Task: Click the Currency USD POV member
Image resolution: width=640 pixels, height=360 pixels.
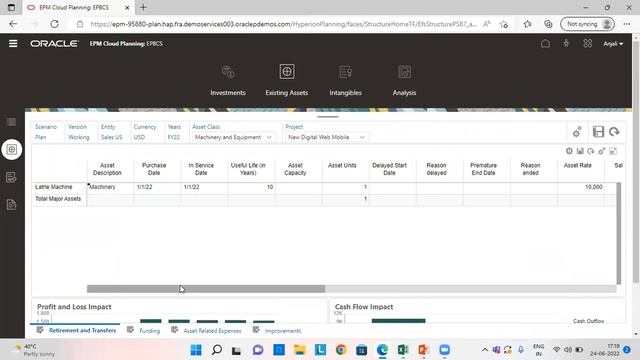Action: [x=139, y=137]
